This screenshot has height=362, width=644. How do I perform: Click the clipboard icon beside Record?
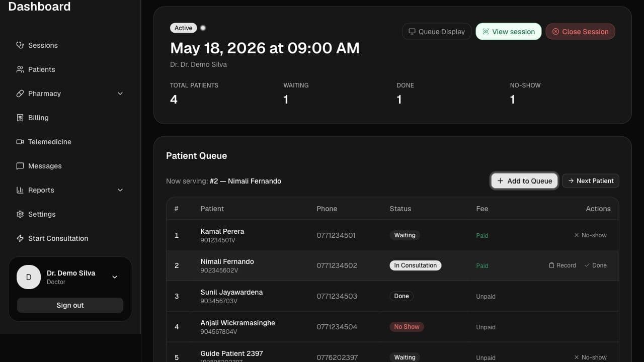pos(551,265)
